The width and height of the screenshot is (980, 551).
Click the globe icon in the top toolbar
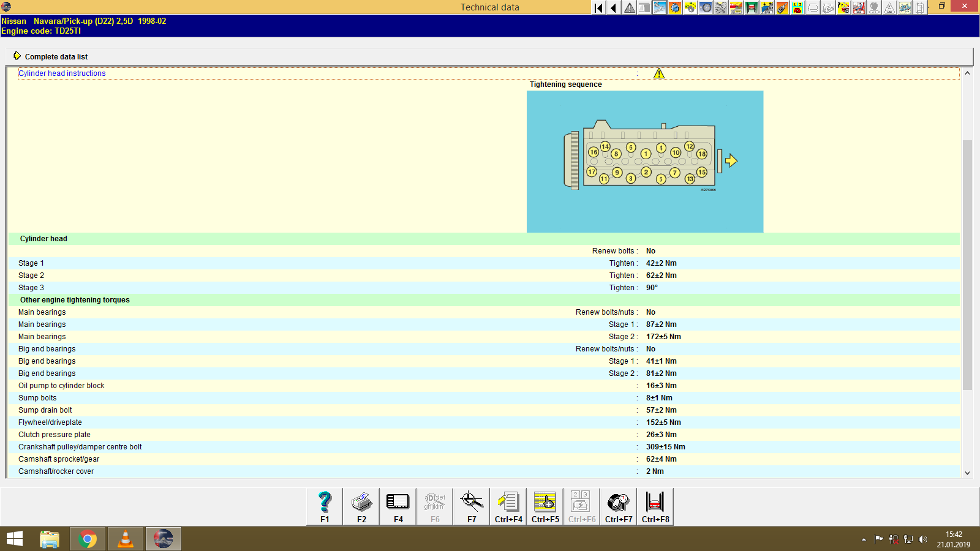tap(675, 7)
